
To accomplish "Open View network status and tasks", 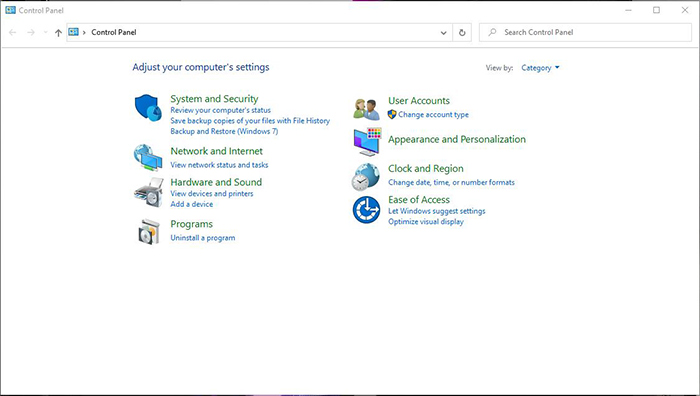I will [x=219, y=165].
